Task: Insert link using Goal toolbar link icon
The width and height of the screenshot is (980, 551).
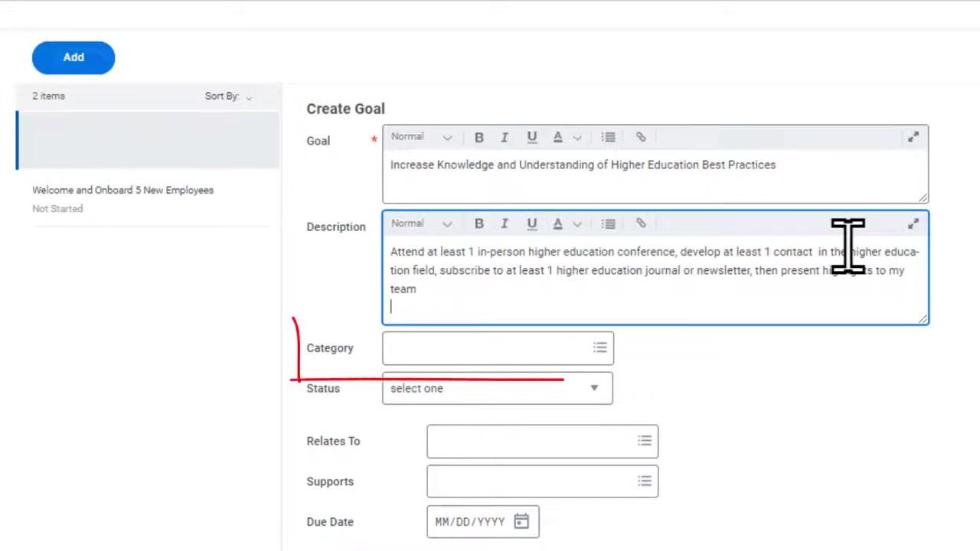Action: [x=641, y=138]
